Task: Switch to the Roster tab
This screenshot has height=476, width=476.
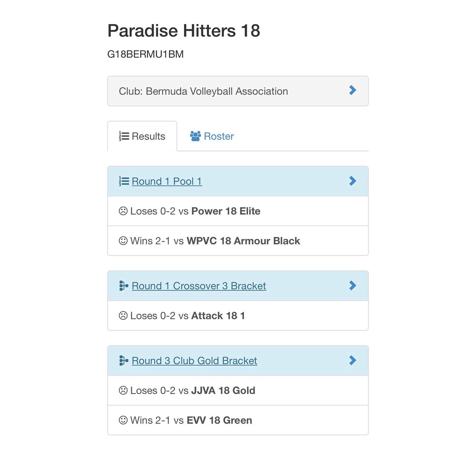Action: (x=212, y=136)
